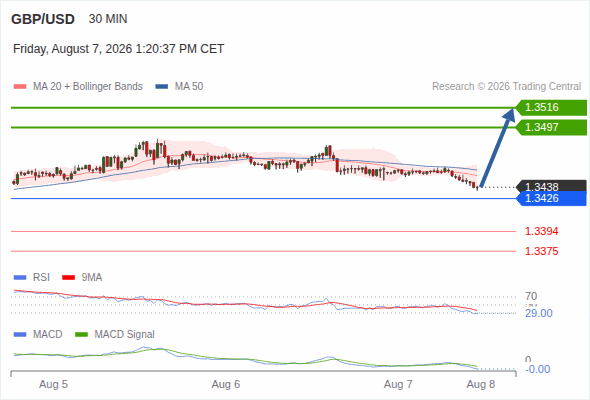Click the MA 50 legend label
The image size is (590, 400).
click(x=189, y=87)
